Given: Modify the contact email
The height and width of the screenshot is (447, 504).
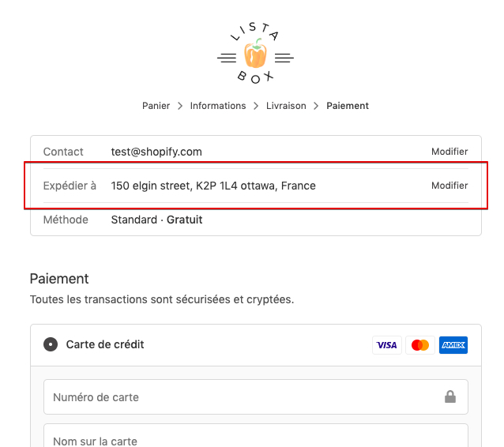Looking at the screenshot, I should 449,152.
